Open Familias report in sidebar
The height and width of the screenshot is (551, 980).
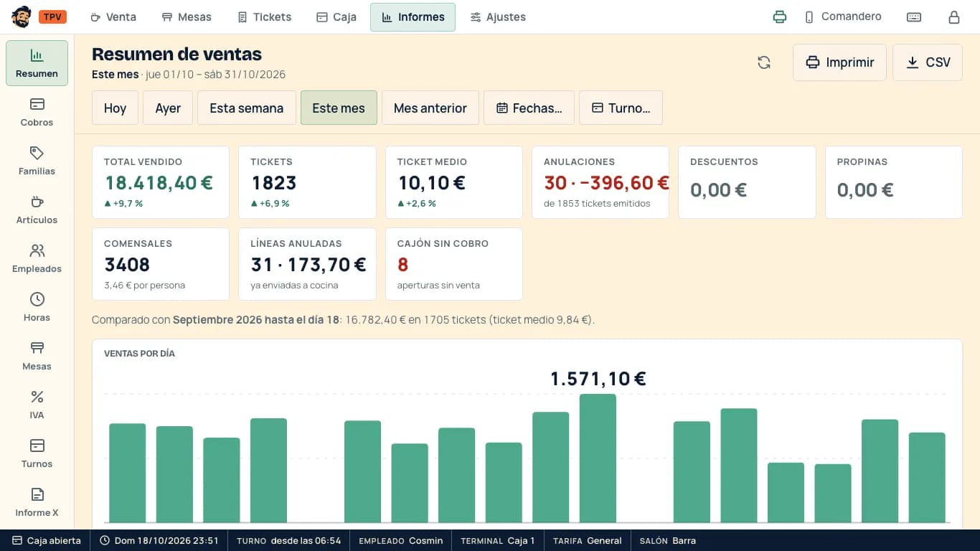pos(37,161)
